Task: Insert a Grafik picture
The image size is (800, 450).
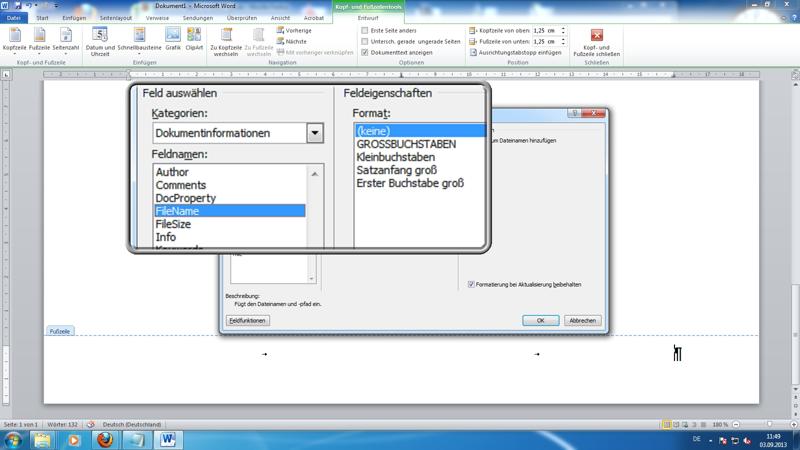Action: pyautogui.click(x=173, y=39)
